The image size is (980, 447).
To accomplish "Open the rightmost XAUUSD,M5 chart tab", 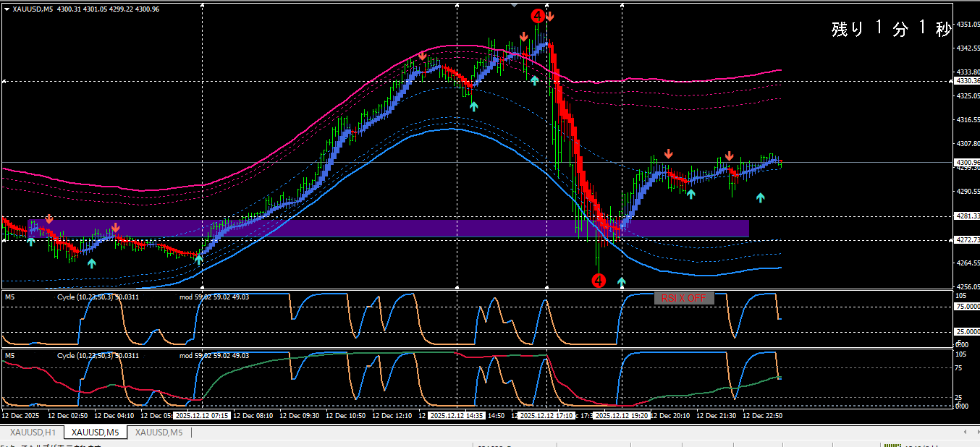I will 159,433.
